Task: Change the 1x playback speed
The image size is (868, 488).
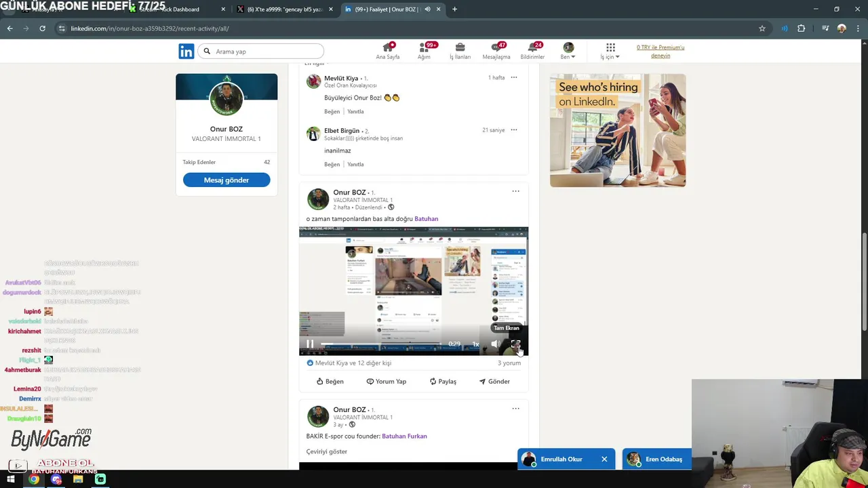Action: 475,344
